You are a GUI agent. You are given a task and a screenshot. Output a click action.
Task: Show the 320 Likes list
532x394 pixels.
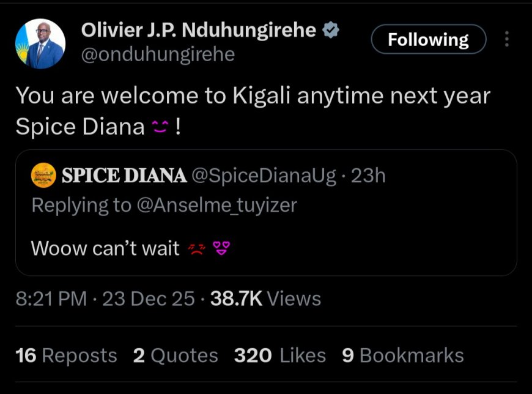tap(279, 355)
